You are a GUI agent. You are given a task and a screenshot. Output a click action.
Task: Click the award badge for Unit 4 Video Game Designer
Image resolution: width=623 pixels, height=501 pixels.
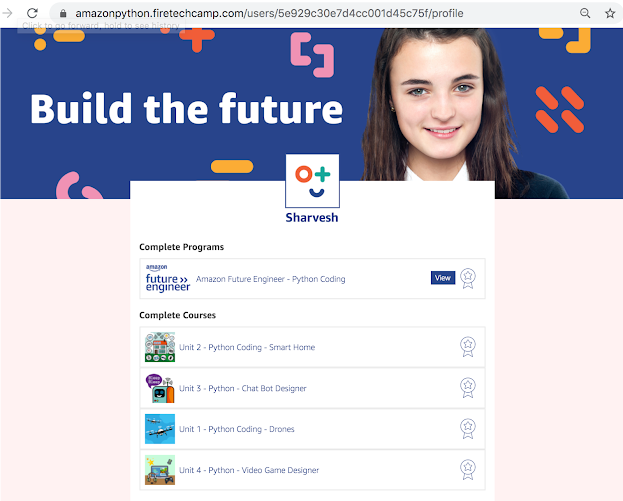[468, 470]
